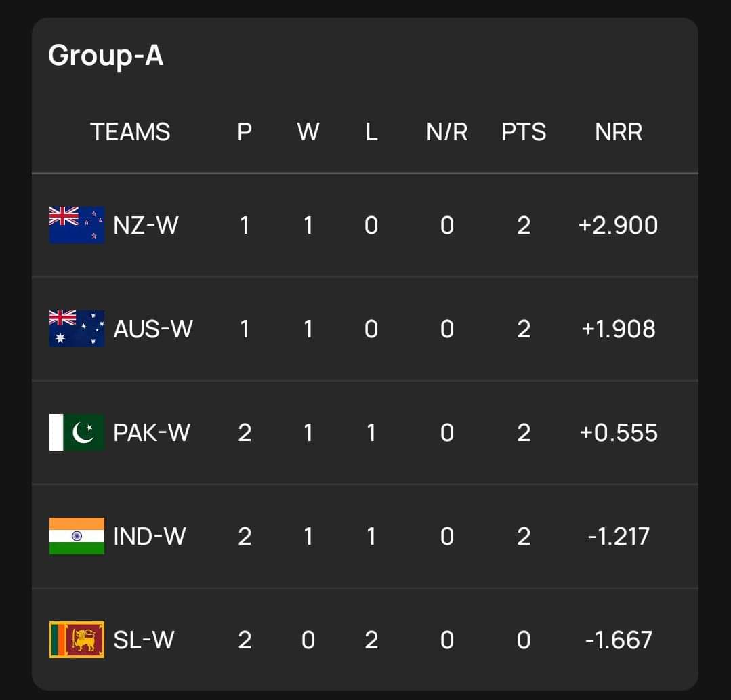Click the New Zealand flag icon

click(x=77, y=224)
